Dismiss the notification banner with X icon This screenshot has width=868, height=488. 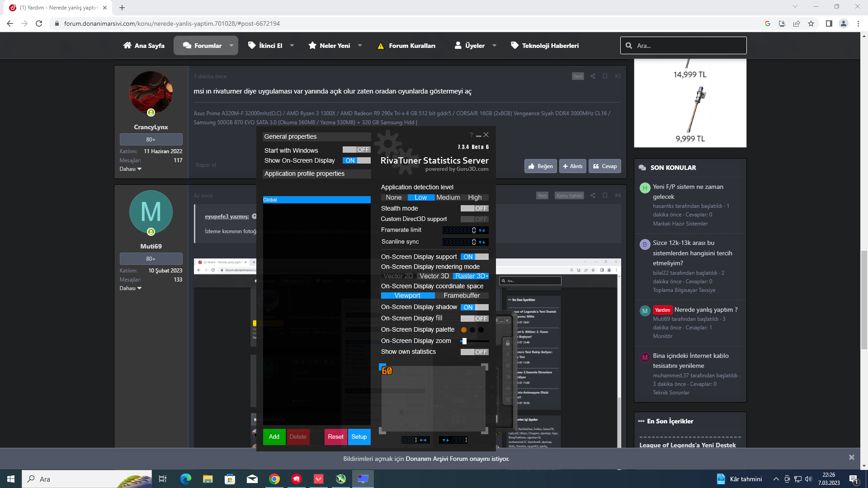point(851,457)
